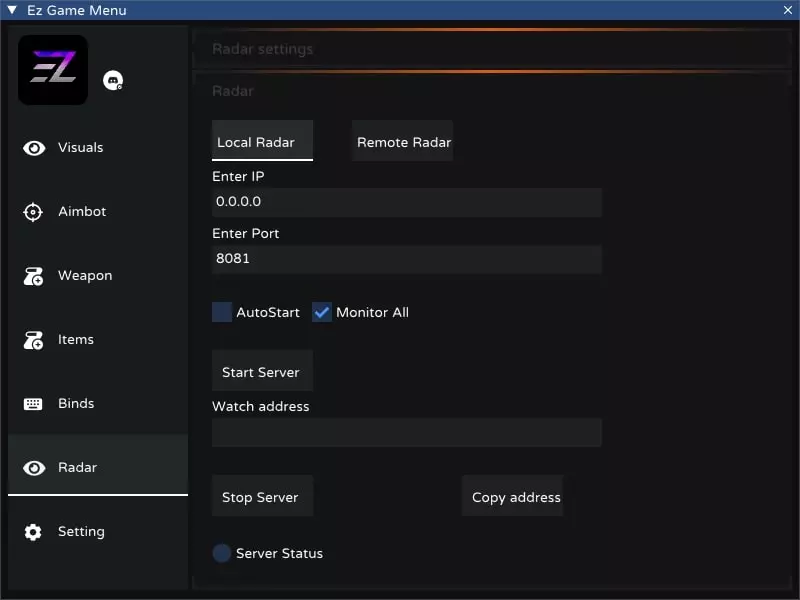Image resolution: width=800 pixels, height=600 pixels.
Task: Click the Weapon sidebar icon
Action: (33, 276)
